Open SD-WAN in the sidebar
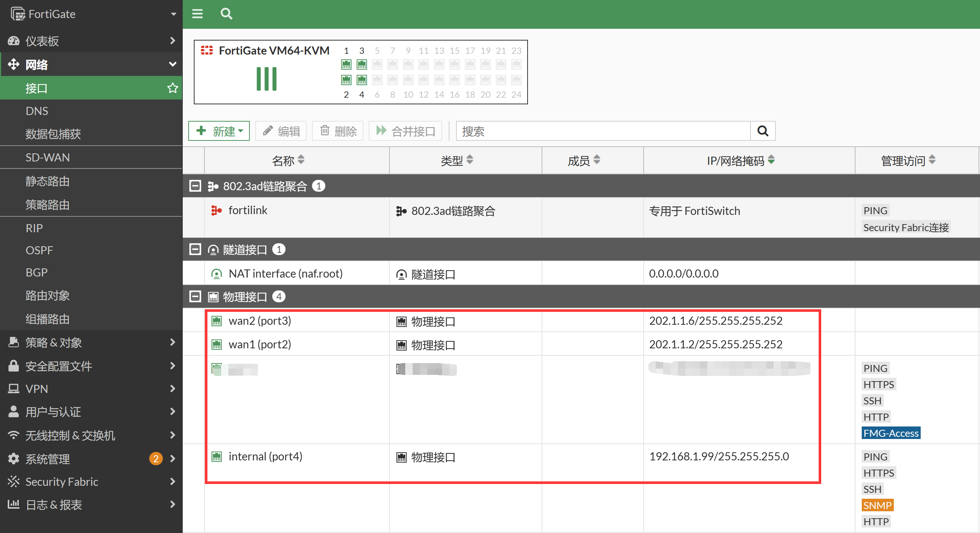Image resolution: width=980 pixels, height=533 pixels. [48, 157]
